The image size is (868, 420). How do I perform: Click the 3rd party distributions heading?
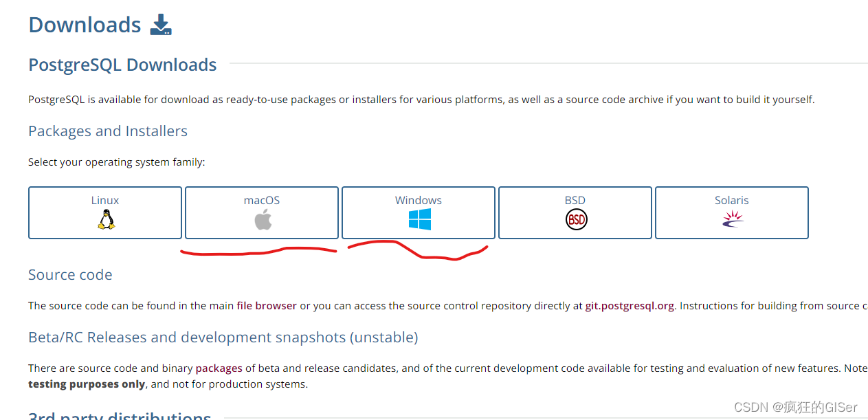point(120,415)
